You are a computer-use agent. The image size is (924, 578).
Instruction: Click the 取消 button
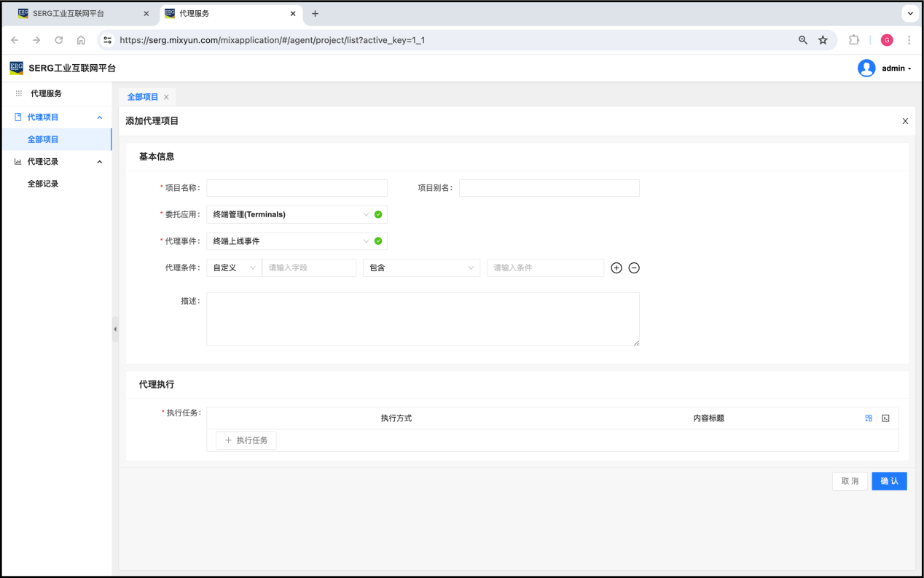coord(850,481)
